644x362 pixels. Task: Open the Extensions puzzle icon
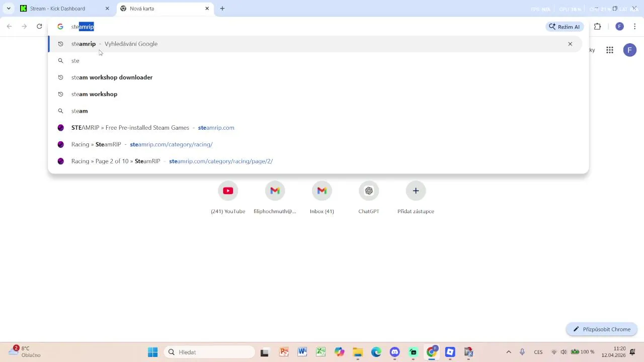pyautogui.click(x=598, y=27)
